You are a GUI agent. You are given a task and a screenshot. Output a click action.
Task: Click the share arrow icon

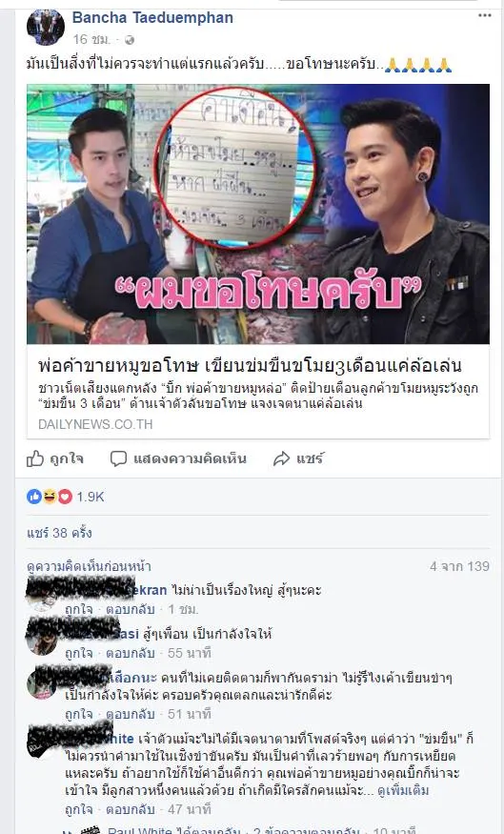(281, 458)
